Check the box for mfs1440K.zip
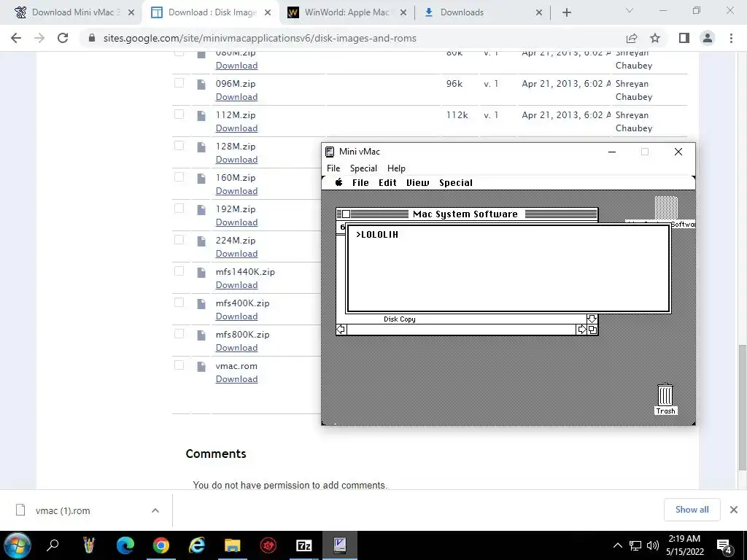This screenshot has height=560, width=747. (x=179, y=271)
